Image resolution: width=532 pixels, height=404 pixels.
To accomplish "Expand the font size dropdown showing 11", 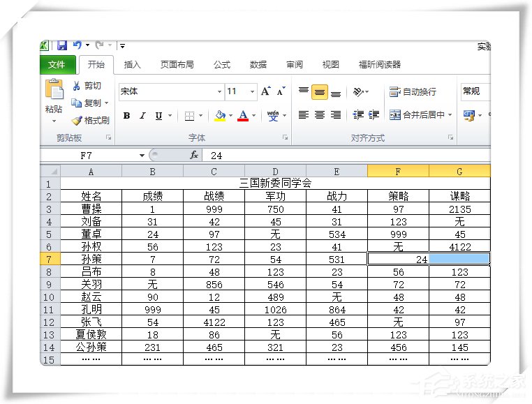I will (x=252, y=91).
